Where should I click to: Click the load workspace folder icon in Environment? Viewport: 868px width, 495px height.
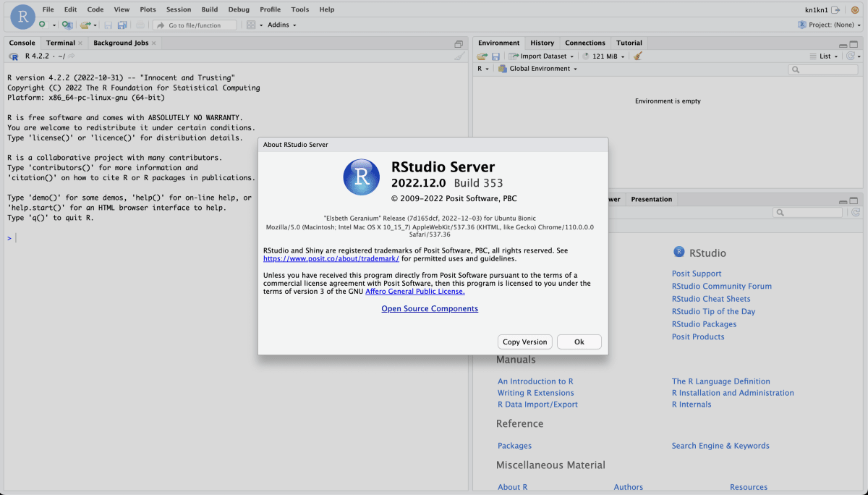(482, 56)
